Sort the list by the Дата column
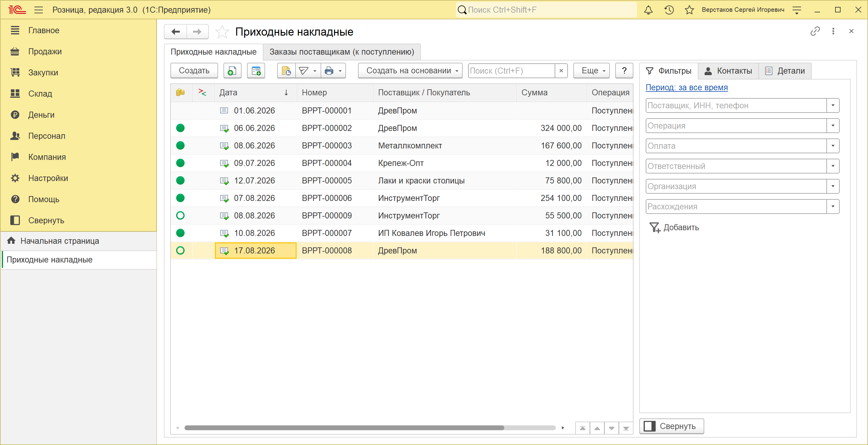868x445 pixels. point(255,92)
